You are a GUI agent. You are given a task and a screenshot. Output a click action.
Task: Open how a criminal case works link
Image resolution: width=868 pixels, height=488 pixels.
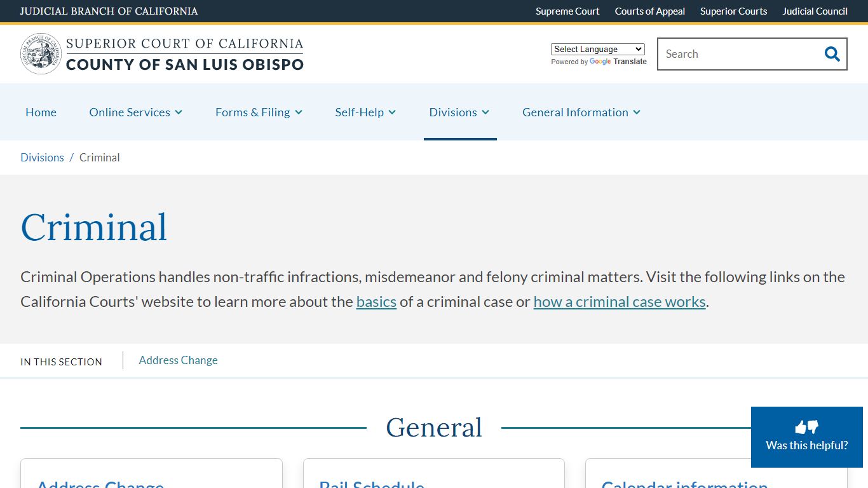620,301
